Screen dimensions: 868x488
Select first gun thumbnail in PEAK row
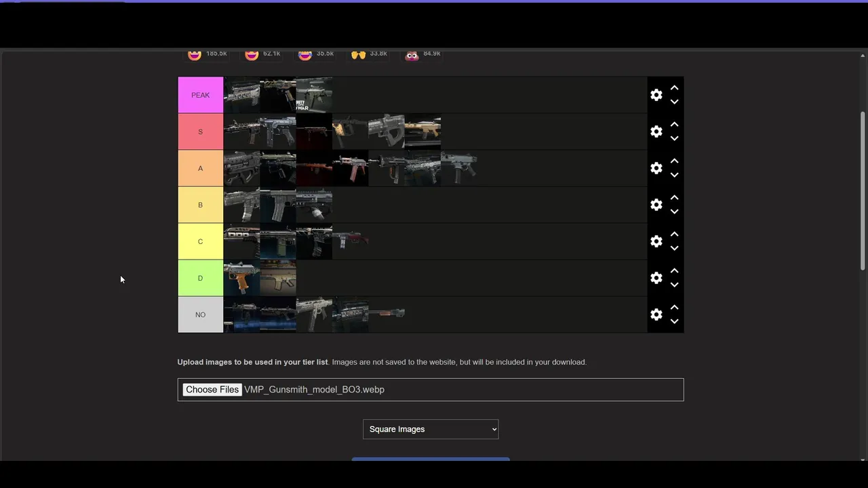[x=242, y=95]
